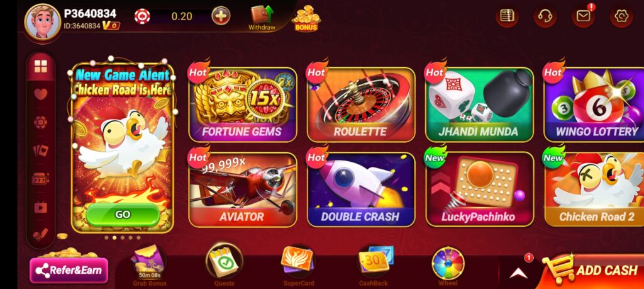The height and width of the screenshot is (289, 644).
Task: Open the CashBack icon
Action: pos(374,266)
